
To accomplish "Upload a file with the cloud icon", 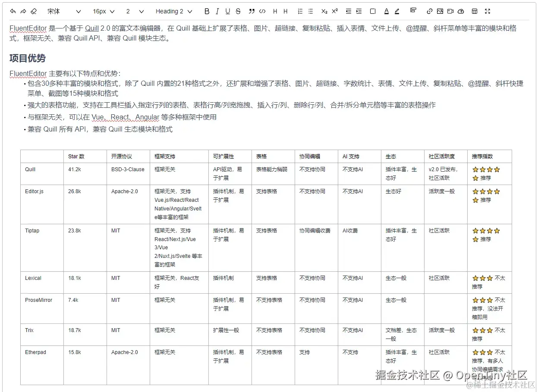I will click(461, 11).
